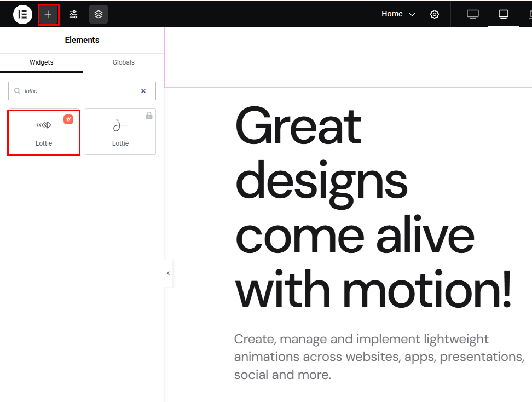This screenshot has height=402, width=532.
Task: Switch to the Globals tab
Action: (x=124, y=62)
